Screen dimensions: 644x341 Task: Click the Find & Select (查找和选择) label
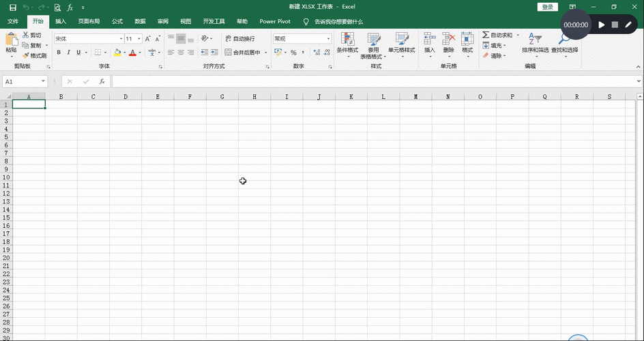click(x=565, y=50)
